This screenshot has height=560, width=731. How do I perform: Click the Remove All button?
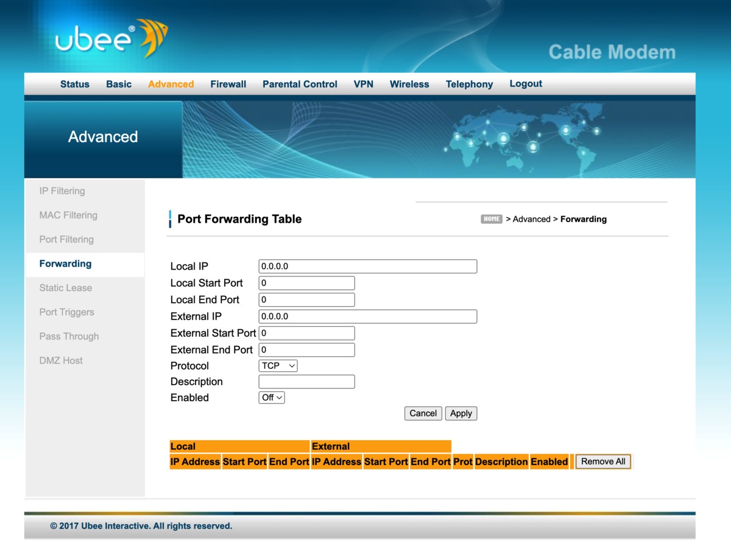[602, 461]
